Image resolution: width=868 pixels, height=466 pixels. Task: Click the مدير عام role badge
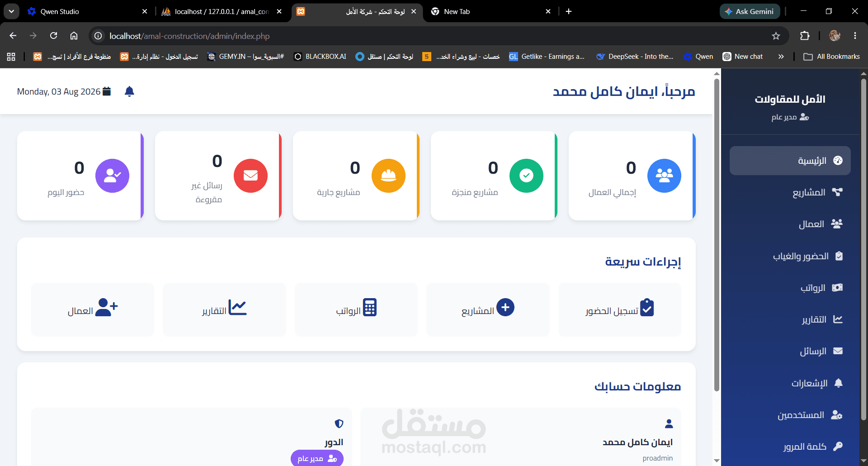[317, 458]
